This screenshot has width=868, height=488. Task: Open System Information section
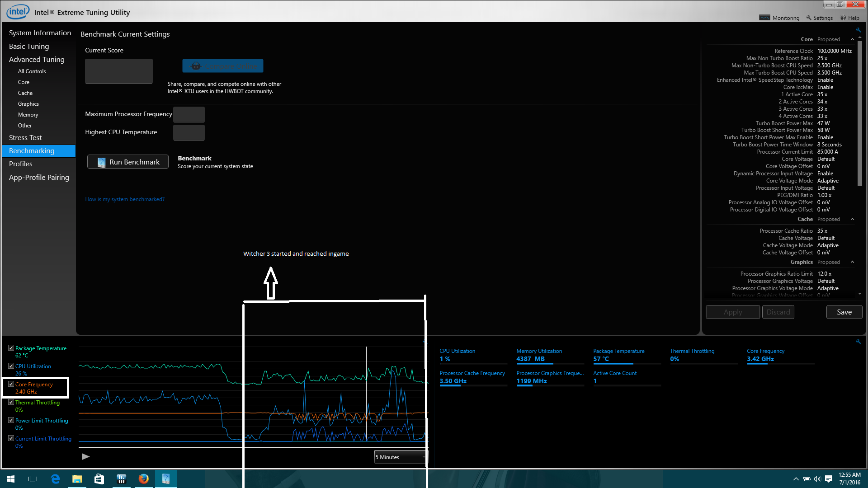click(x=40, y=33)
